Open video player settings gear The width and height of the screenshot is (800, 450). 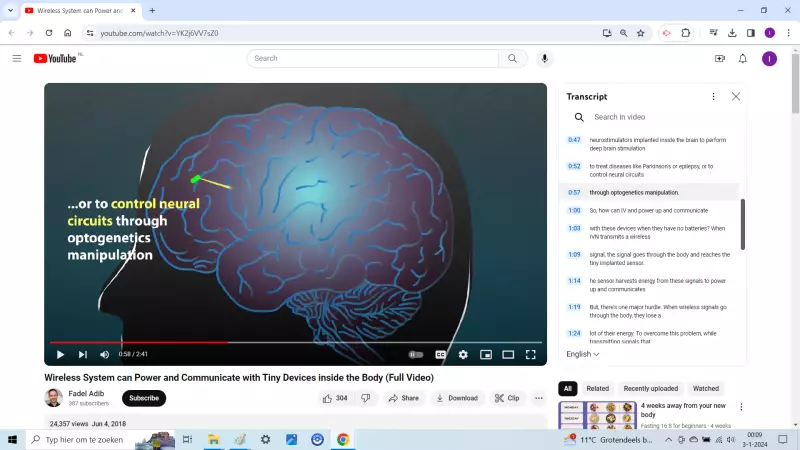[x=463, y=354]
